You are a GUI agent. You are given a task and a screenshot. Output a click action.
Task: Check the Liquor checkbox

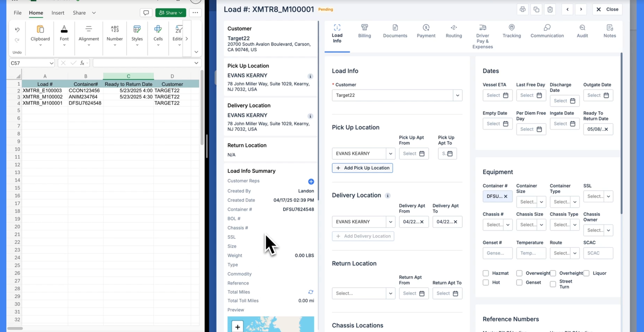(x=586, y=273)
